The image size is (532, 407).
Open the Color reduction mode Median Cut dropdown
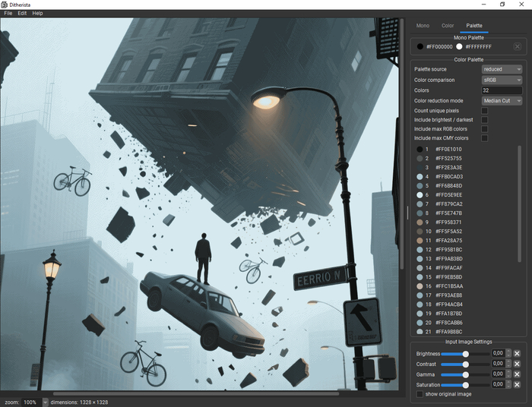click(x=502, y=101)
